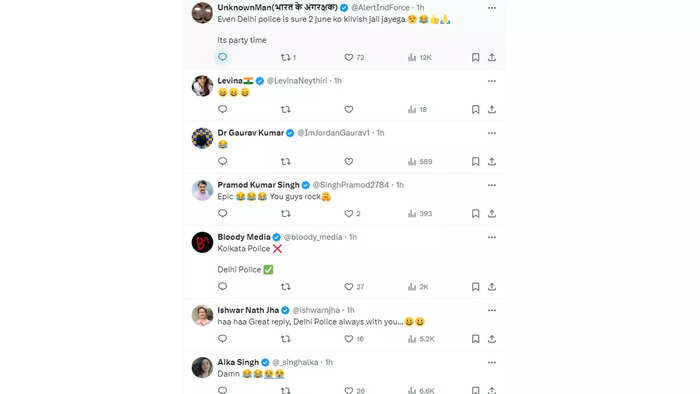
Task: Bookmark Bloody Media's tweet
Action: pos(475,286)
